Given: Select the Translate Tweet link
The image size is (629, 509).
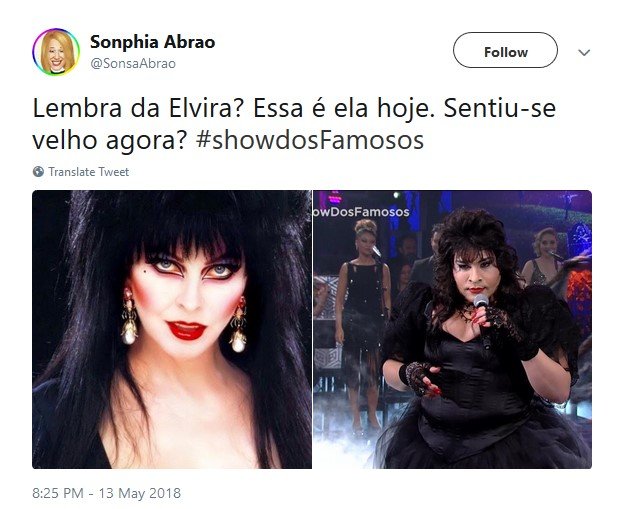Looking at the screenshot, I should point(89,172).
